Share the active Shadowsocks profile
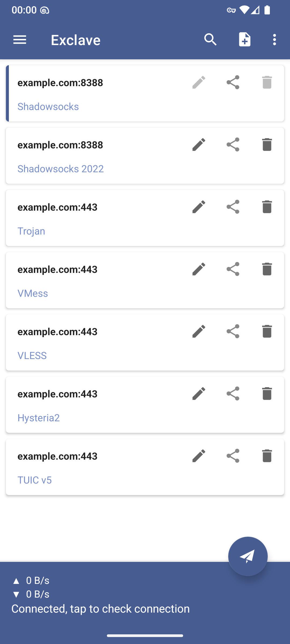This screenshot has height=644, width=290. coord(233,82)
